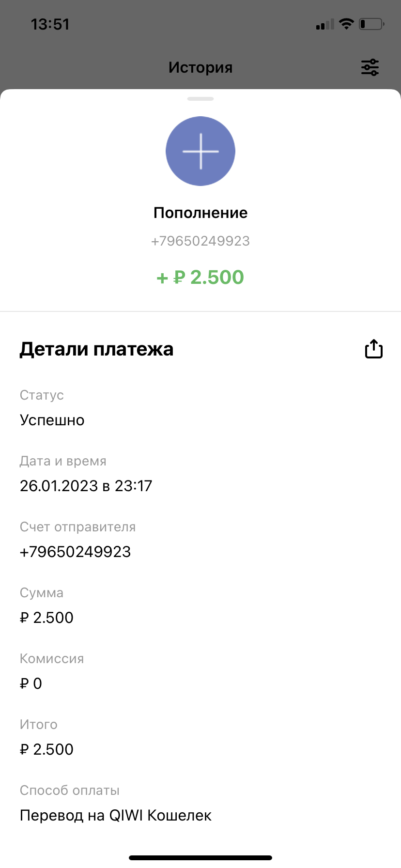Screen dimensions: 401x868
Task: Tap the cellular signal bars icon
Action: [324, 24]
